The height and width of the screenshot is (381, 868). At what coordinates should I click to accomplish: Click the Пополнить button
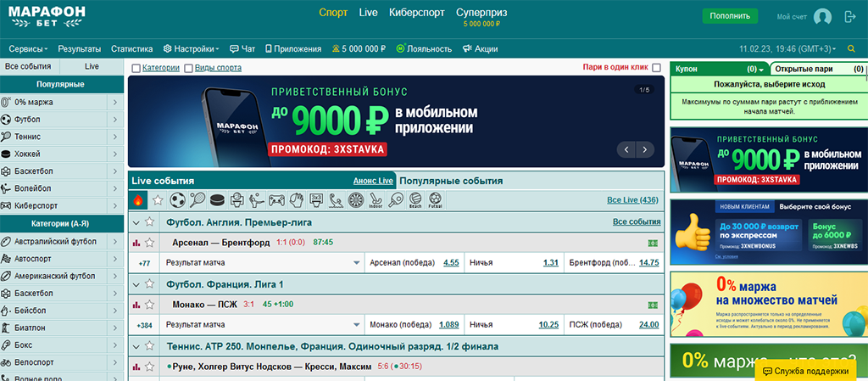tap(730, 16)
